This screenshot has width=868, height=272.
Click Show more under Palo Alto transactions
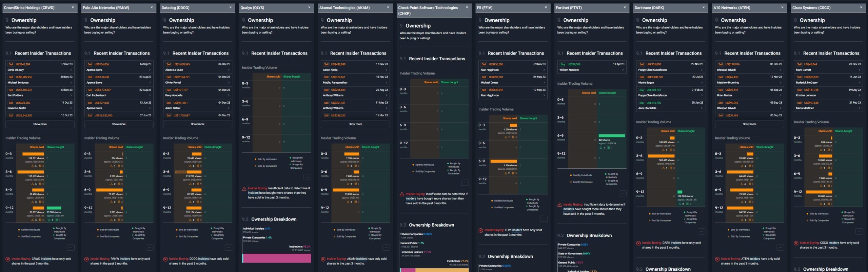click(119, 124)
